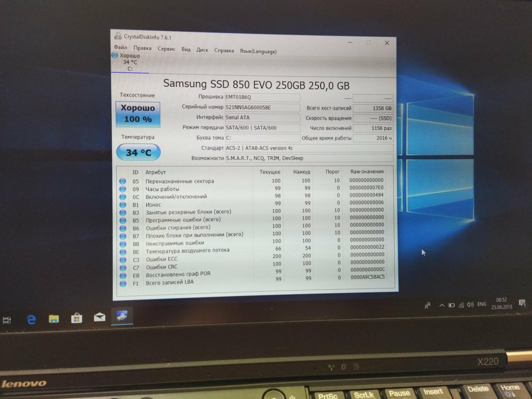Screen dimensions: 532x399
Task: Open the Вид menu
Action: [x=186, y=49]
